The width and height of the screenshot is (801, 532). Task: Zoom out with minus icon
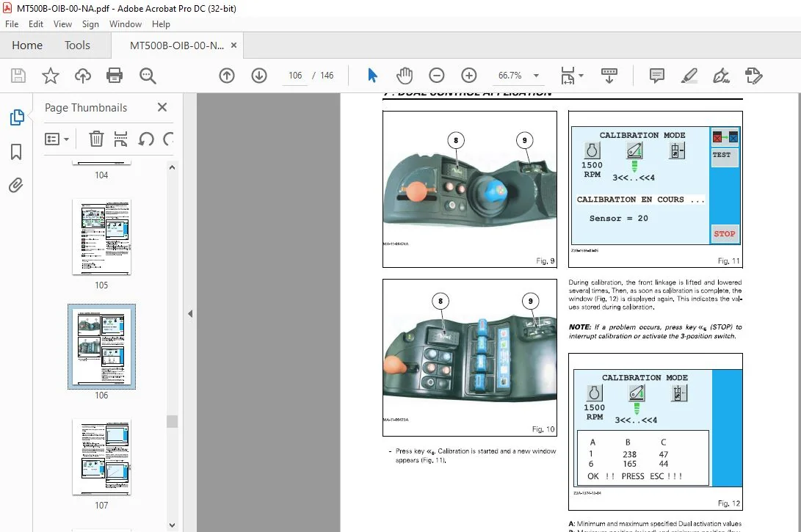click(436, 76)
